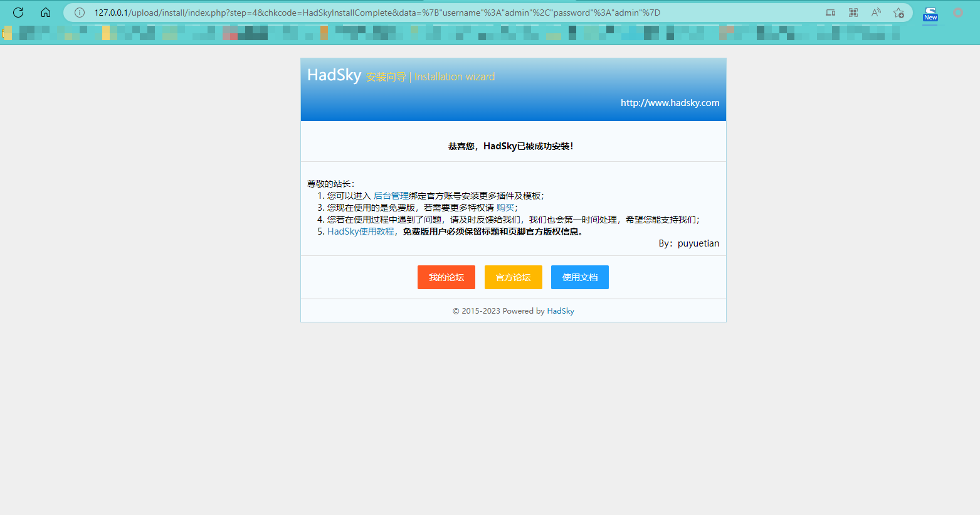The image size is (980, 515).
Task: Open the round icon right of the New extension
Action: [x=957, y=13]
